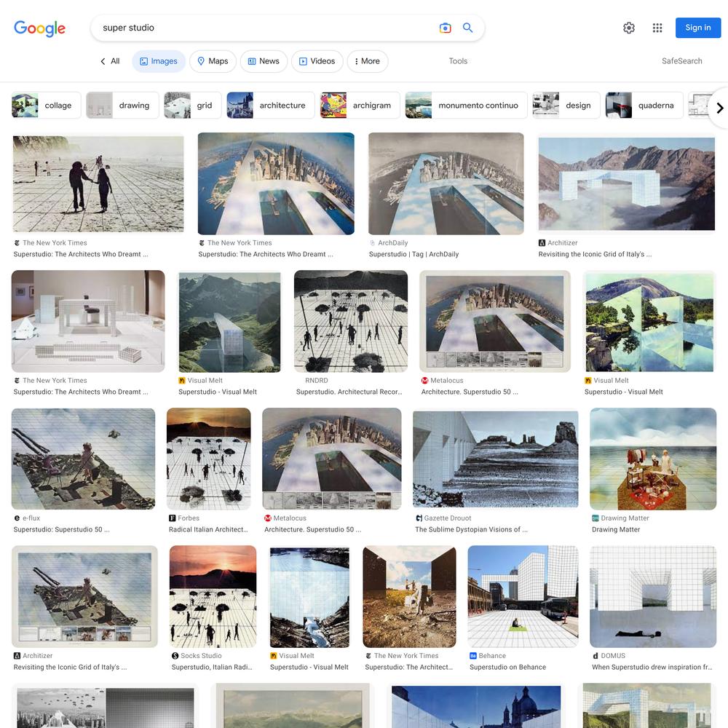Show more suggestion chips with right arrow
The height and width of the screenshot is (728, 728).
[719, 108]
